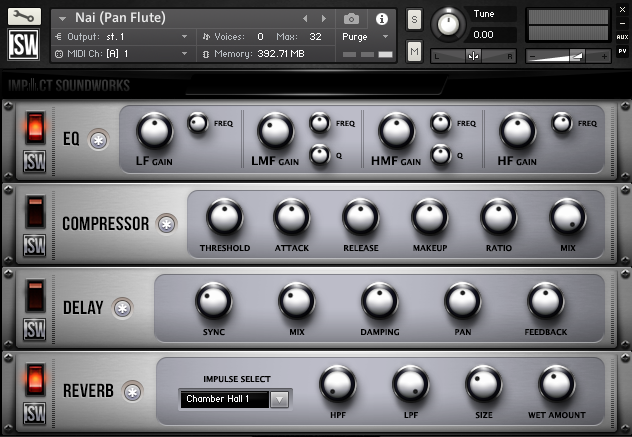This screenshot has height=437, width=632.
Task: Click the Compressor Attack knob
Action: point(292,217)
